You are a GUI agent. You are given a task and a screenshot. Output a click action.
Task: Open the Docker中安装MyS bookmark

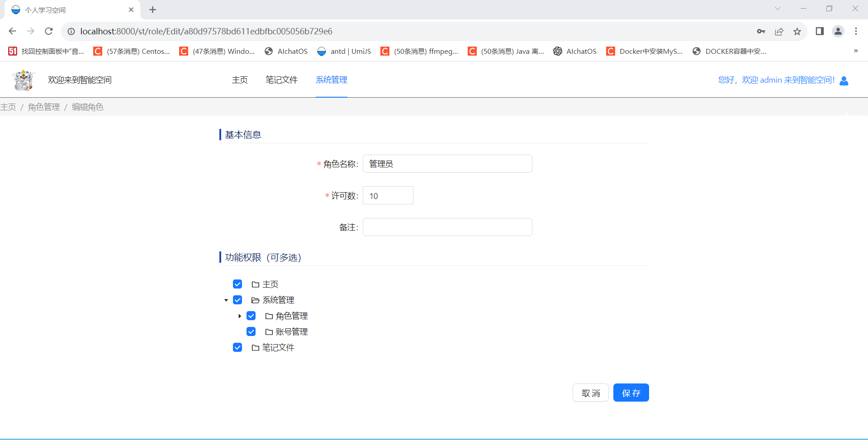645,51
